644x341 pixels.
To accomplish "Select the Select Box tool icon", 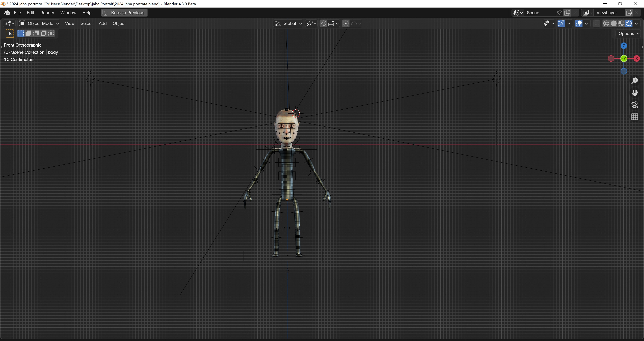I will tap(10, 34).
